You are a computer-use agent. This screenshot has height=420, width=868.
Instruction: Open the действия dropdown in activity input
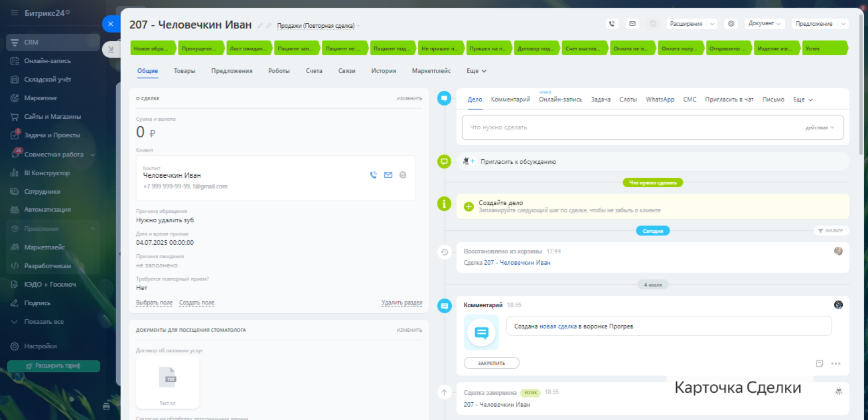(x=820, y=127)
